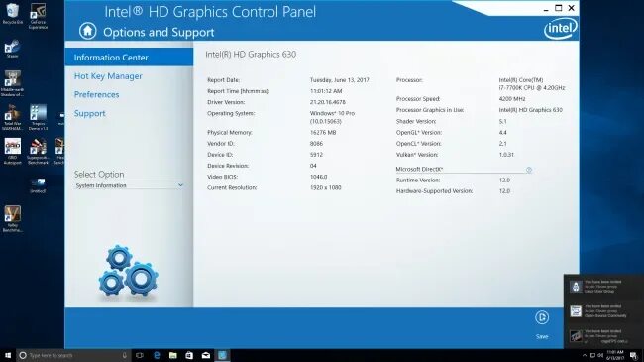Select the Tropics Demo desktop shortcut
This screenshot has height=362, width=644.
(x=38, y=118)
